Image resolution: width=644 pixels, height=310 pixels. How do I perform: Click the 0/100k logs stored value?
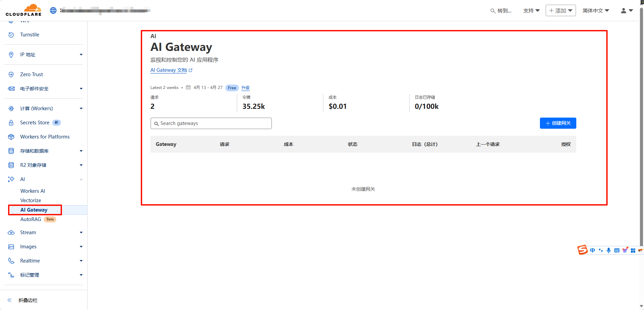[x=426, y=106]
